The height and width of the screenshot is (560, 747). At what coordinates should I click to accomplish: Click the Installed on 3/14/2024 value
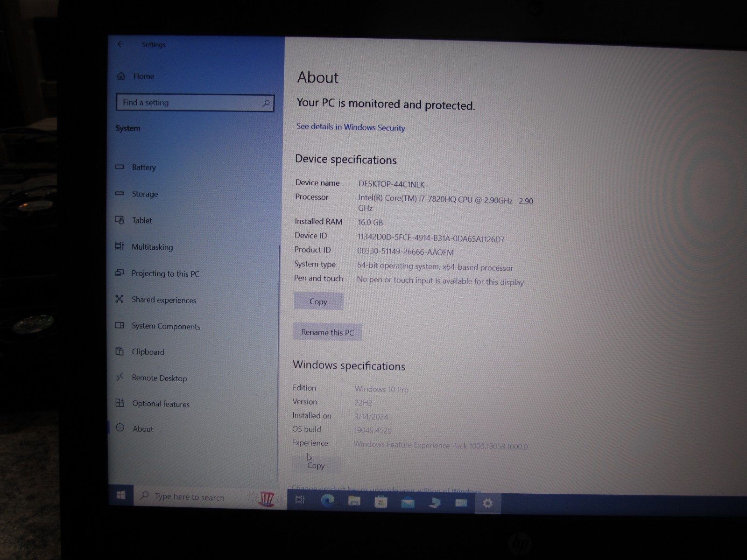point(371,417)
